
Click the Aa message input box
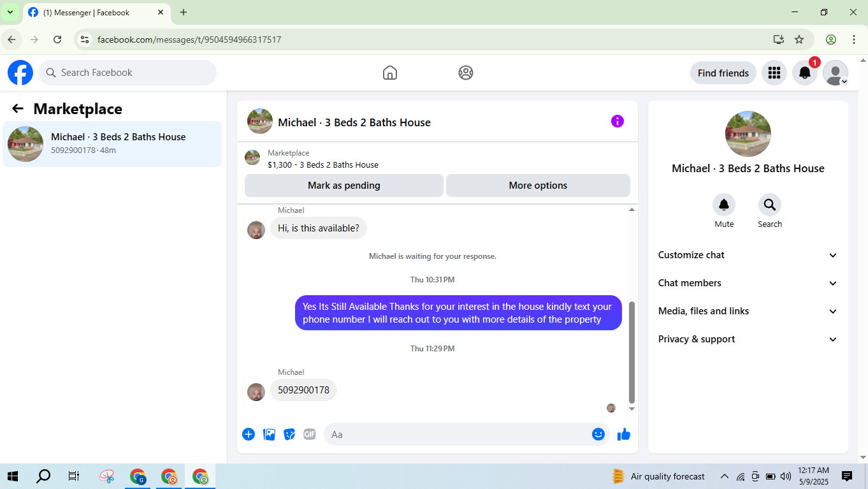click(467, 434)
